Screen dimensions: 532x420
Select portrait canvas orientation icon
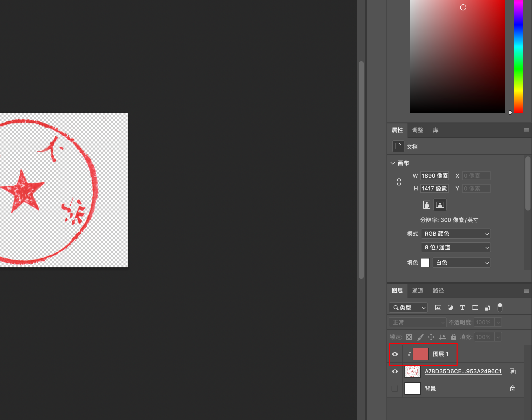point(427,204)
